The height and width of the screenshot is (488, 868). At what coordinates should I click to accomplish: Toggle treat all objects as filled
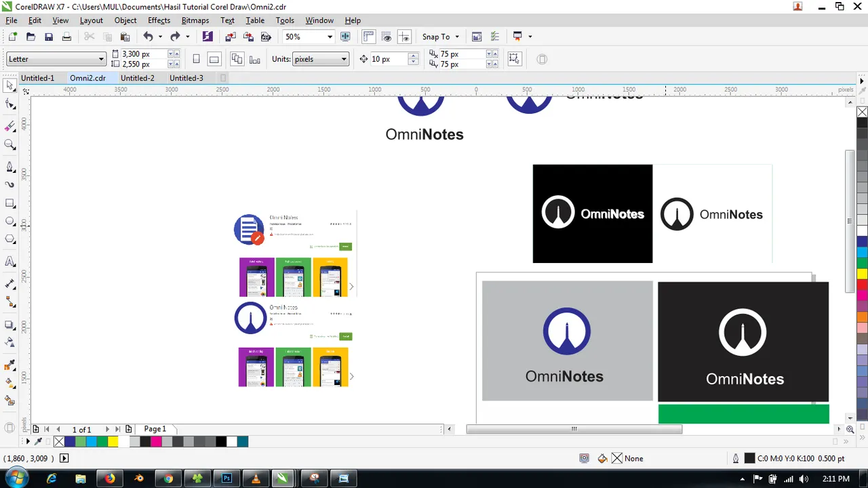click(514, 59)
